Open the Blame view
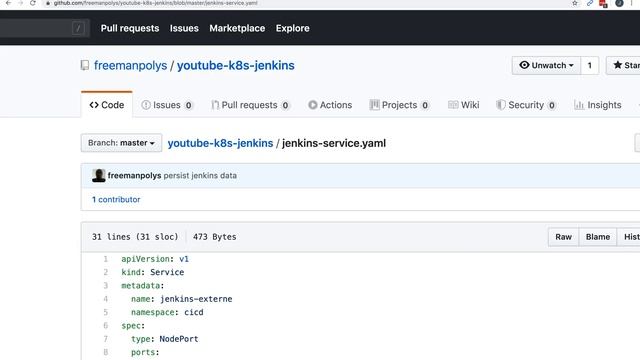Viewport: 640px width, 360px height. tap(598, 237)
